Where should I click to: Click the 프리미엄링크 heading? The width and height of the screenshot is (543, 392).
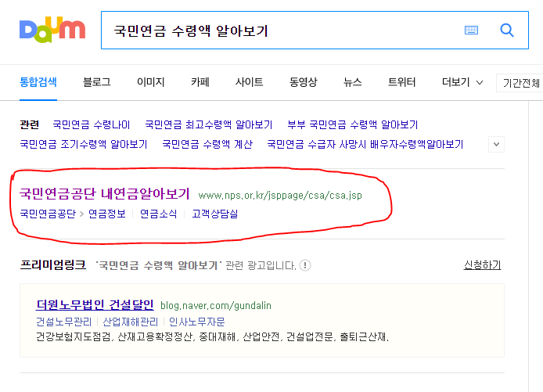point(53,265)
